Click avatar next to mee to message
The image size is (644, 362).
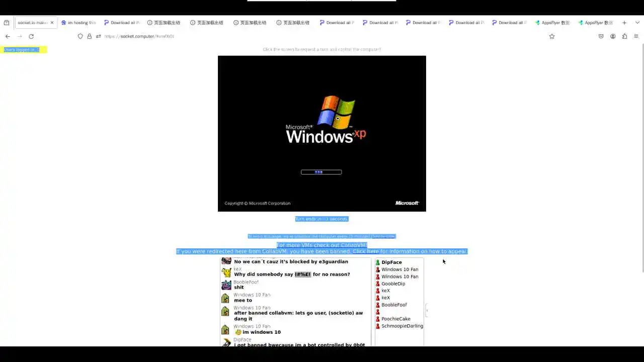(x=225, y=298)
